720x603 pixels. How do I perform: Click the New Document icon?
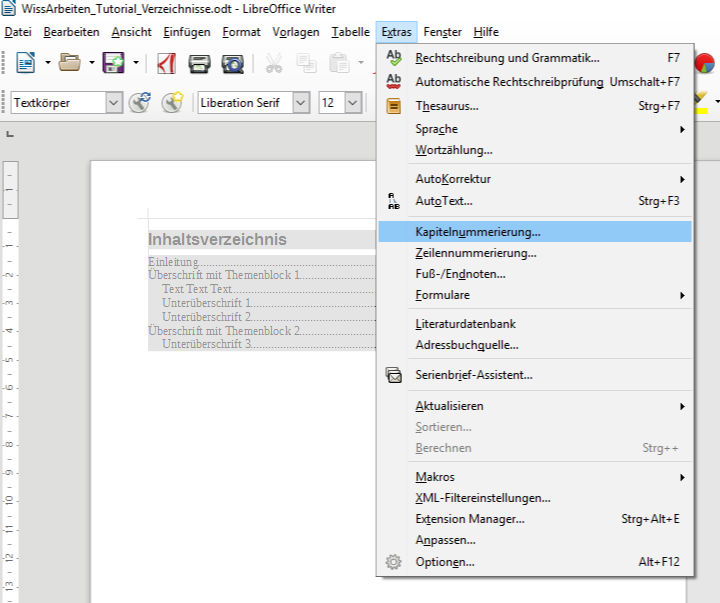(x=26, y=63)
